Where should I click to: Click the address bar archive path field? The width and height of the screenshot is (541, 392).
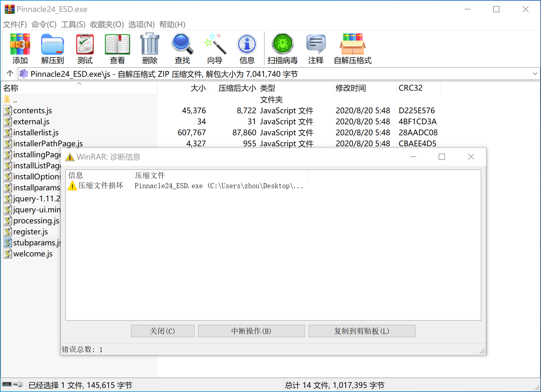point(279,74)
